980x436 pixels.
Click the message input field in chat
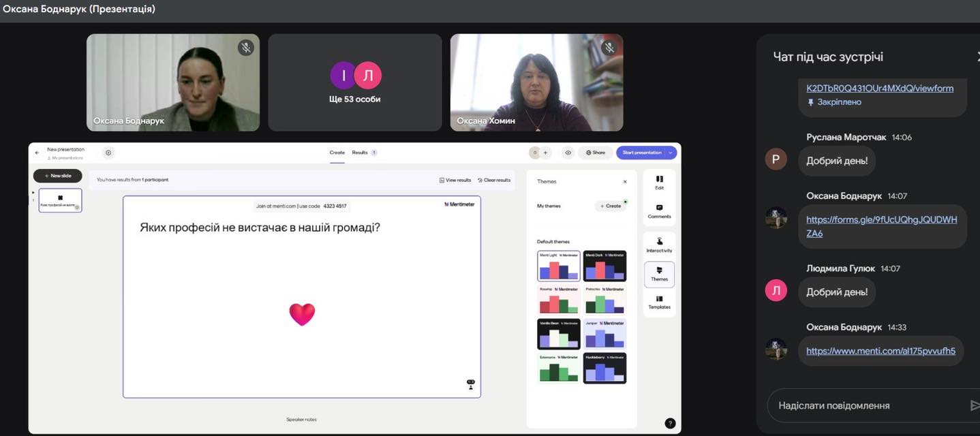(x=866, y=405)
